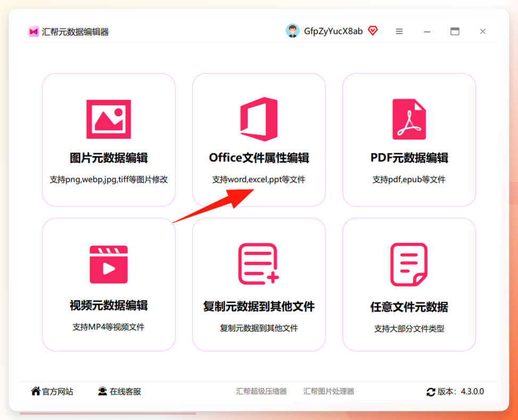
Task: Click the 汇帮元数据编辑器 window title
Action: [76, 32]
